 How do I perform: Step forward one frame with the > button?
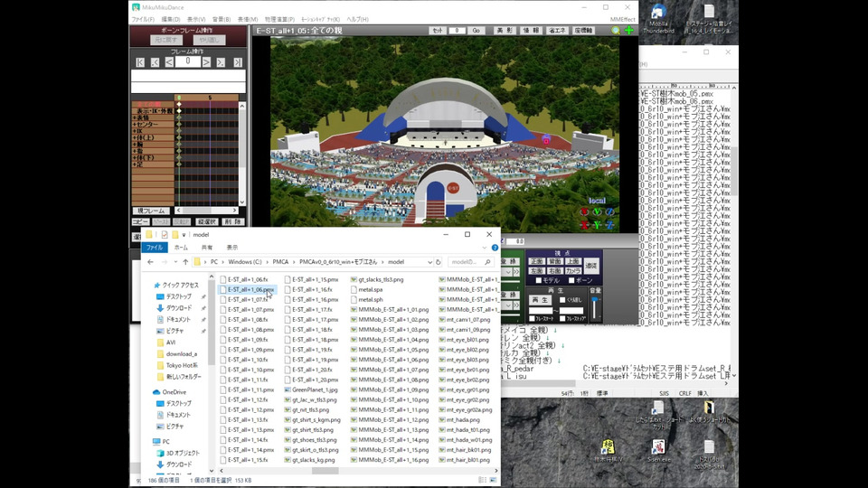(x=206, y=62)
